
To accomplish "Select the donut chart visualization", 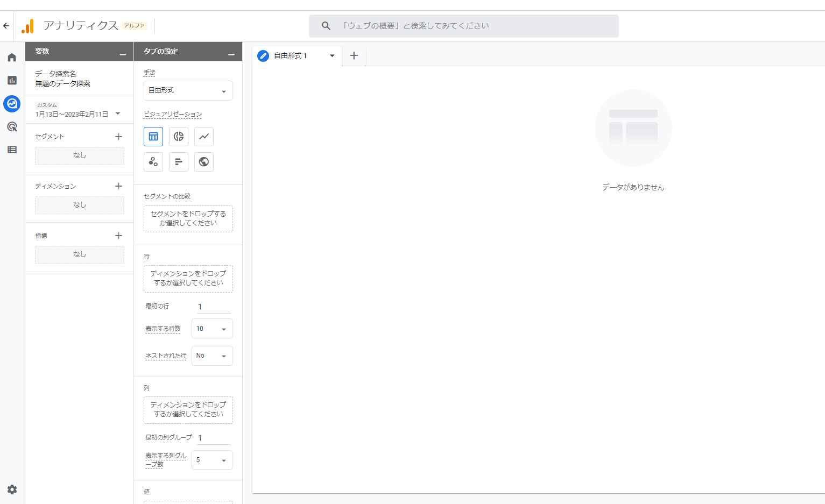I will 179,137.
